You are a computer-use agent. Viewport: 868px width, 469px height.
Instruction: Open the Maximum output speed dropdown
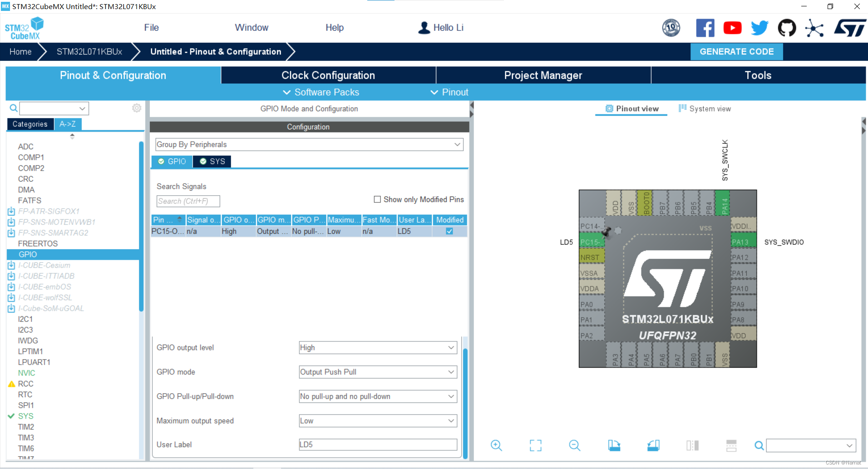tap(378, 421)
